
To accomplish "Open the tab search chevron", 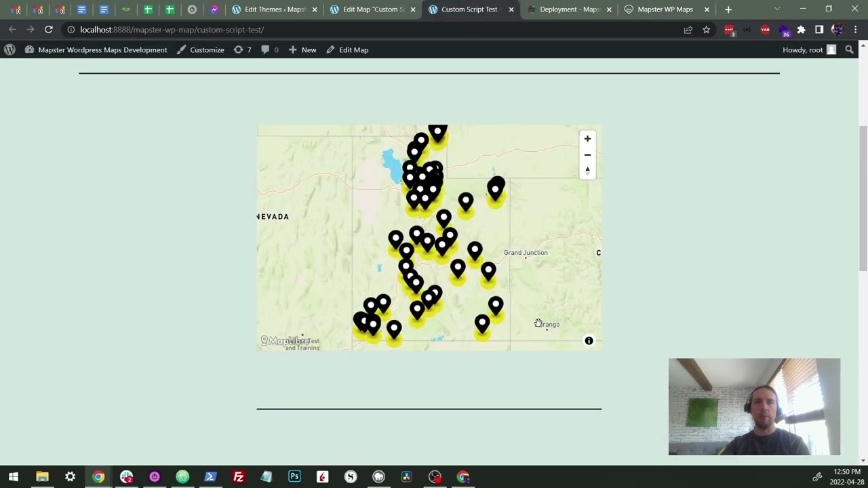I will click(777, 9).
